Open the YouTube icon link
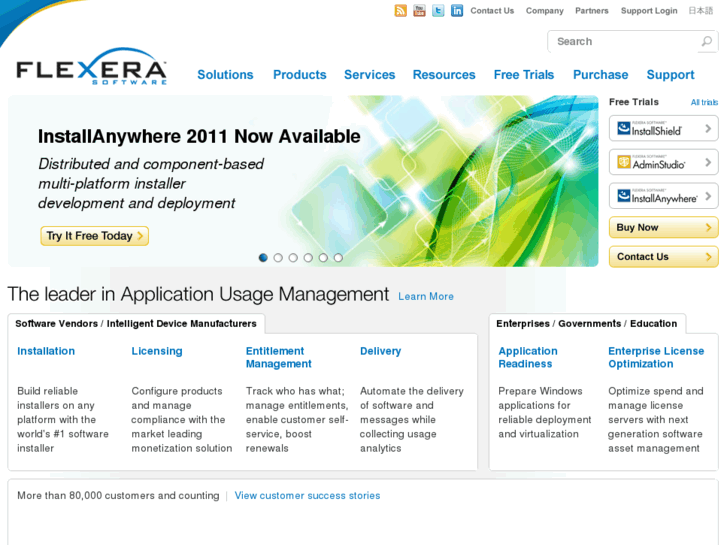The width and height of the screenshot is (727, 545). pyautogui.click(x=419, y=10)
